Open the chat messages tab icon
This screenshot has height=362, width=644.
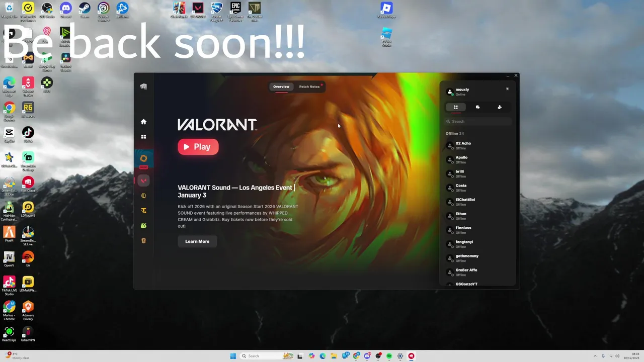477,107
